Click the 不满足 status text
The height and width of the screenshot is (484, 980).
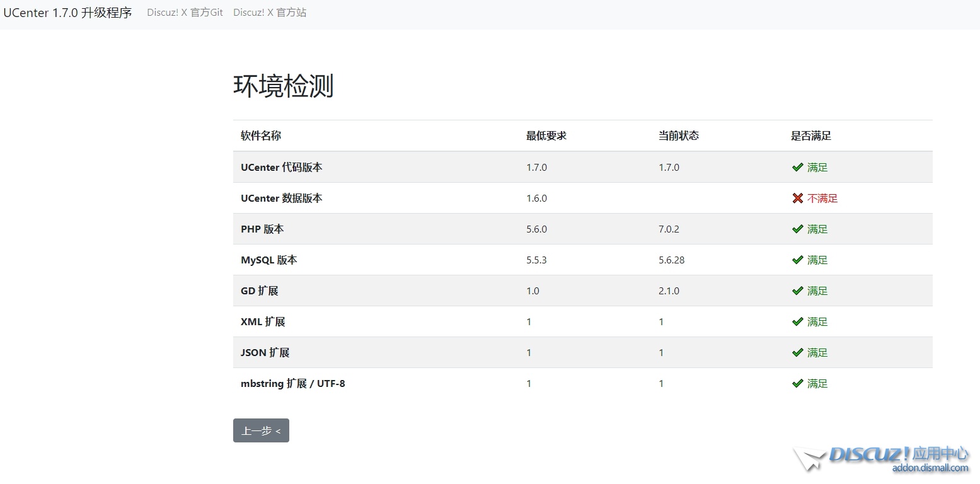click(x=822, y=198)
